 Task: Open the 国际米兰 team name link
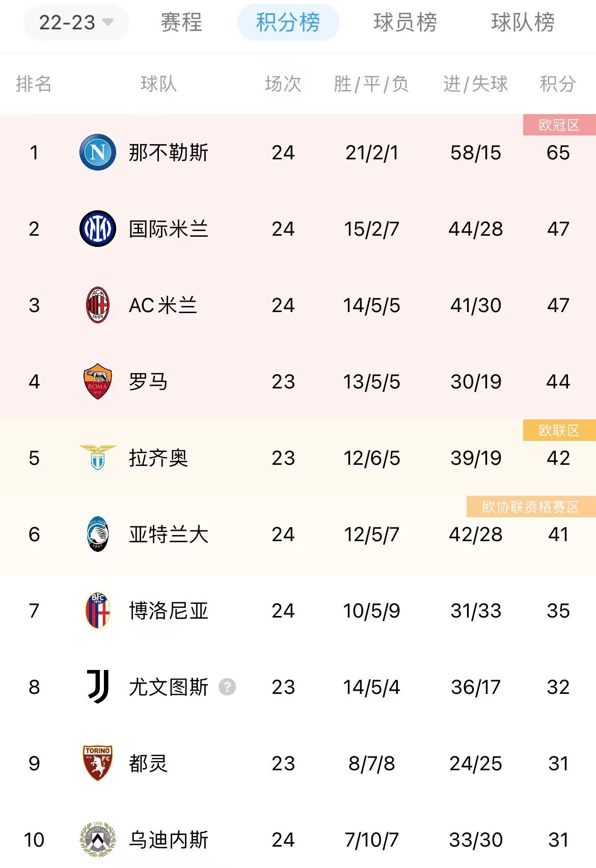(x=169, y=229)
